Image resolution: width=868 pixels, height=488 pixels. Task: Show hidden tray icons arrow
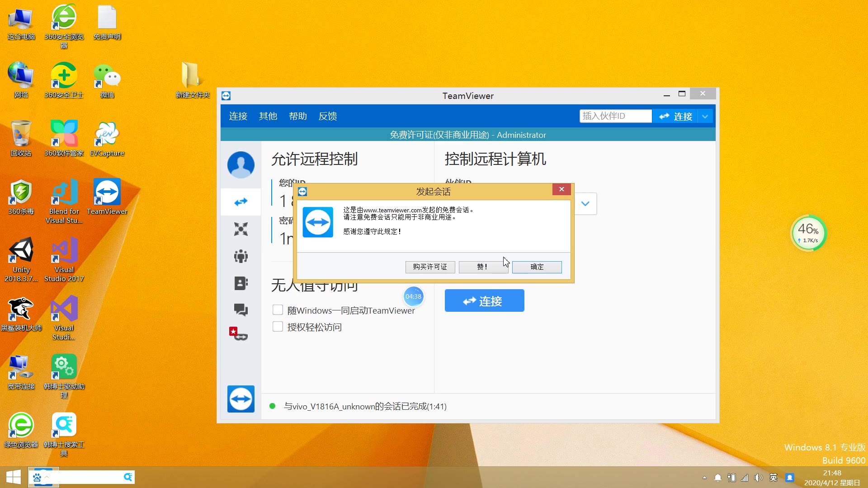[704, 478]
